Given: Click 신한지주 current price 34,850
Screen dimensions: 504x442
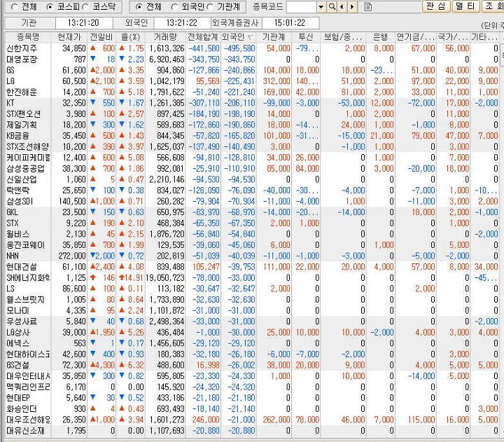Looking at the screenshot, I should coord(74,48).
